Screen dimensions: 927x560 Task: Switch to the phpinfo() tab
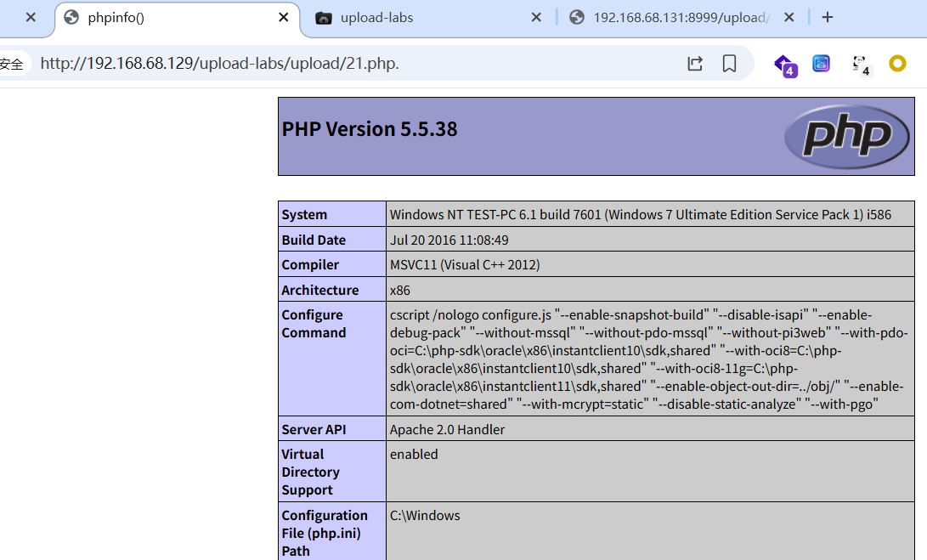[x=178, y=19]
